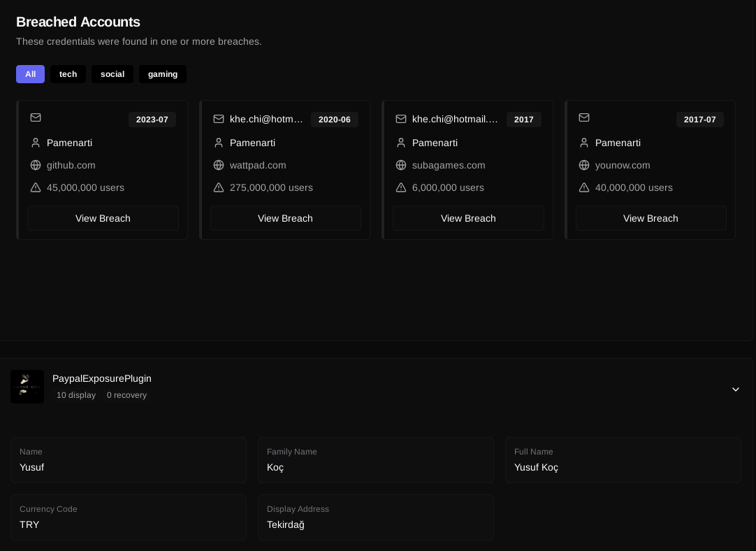Click the warning icon next to 40,000,000 users
The image size is (756, 551).
584,187
